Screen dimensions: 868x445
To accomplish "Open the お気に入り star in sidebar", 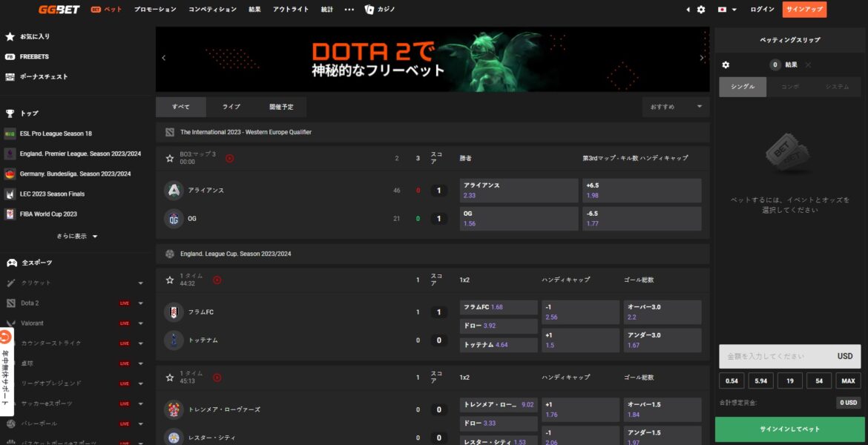I will pyautogui.click(x=10, y=36).
